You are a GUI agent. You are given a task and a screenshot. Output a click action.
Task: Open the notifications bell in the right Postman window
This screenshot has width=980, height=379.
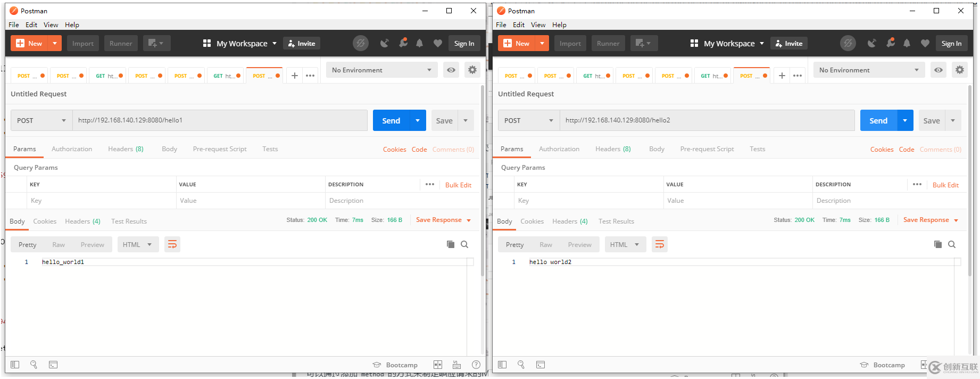(x=907, y=43)
